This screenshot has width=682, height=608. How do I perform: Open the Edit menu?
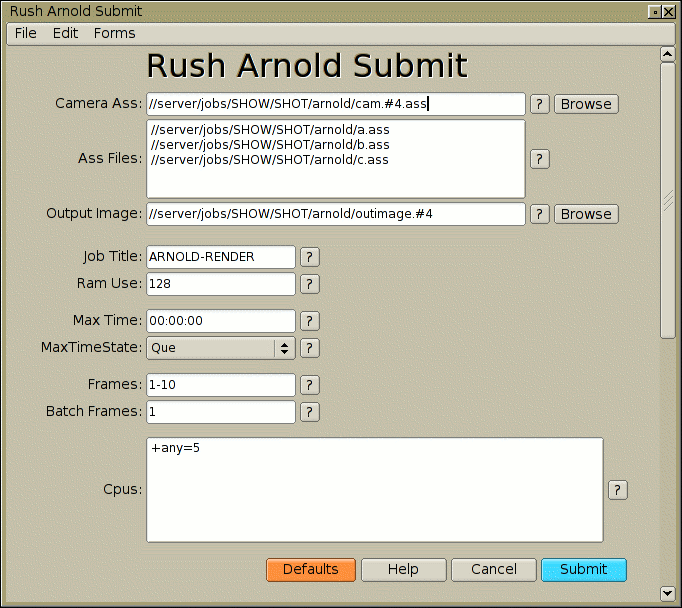click(x=65, y=33)
